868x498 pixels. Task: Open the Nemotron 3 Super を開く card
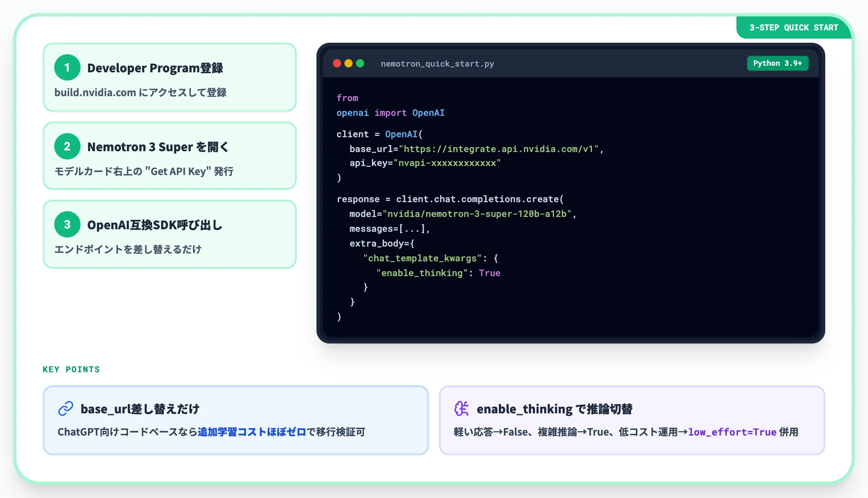coord(170,156)
